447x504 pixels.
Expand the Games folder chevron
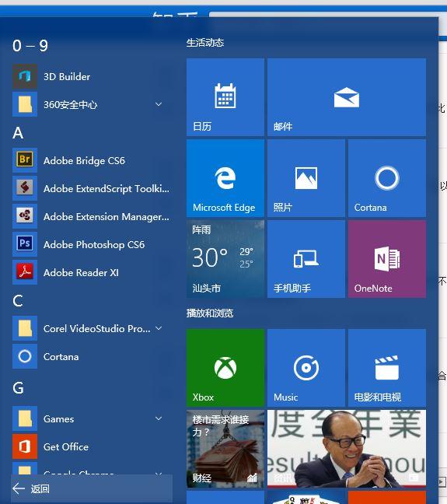(159, 418)
